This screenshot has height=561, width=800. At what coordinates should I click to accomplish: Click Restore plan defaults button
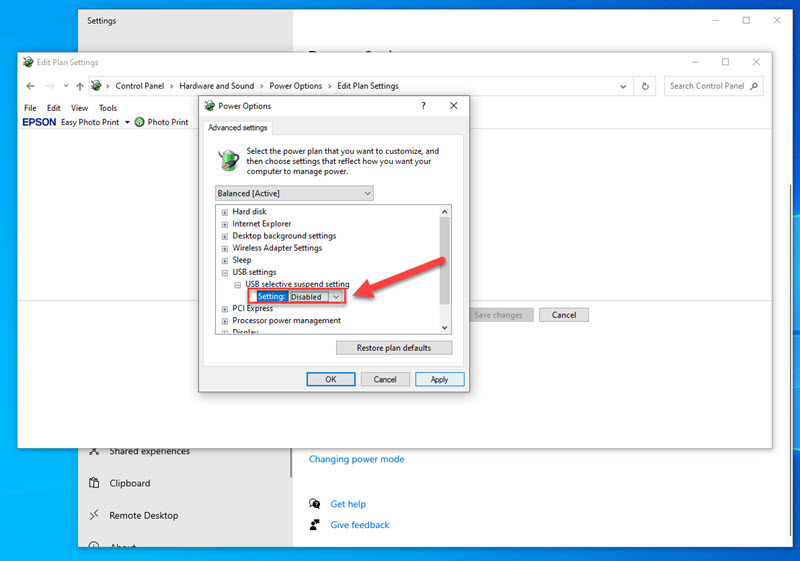click(x=394, y=348)
